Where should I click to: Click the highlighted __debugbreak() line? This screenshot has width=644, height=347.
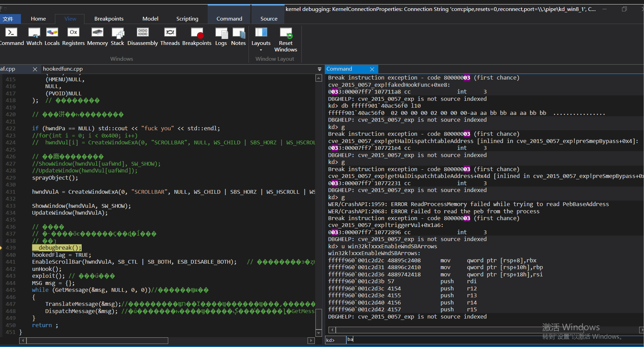(57, 248)
